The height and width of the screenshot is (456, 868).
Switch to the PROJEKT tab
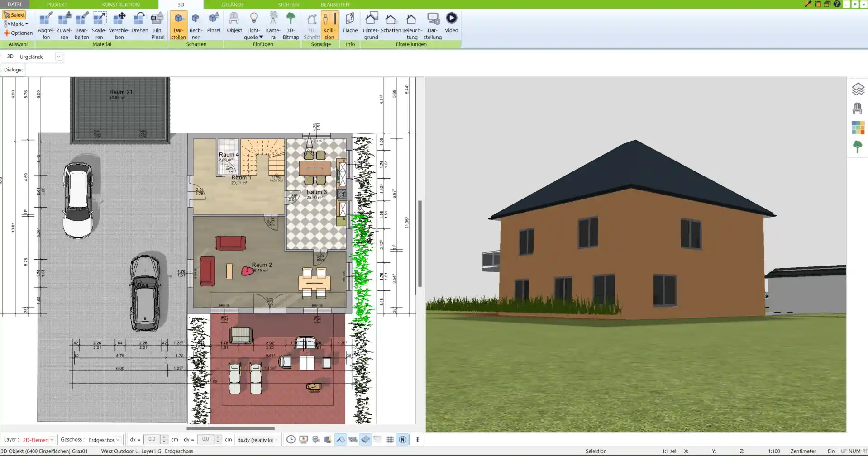57,5
